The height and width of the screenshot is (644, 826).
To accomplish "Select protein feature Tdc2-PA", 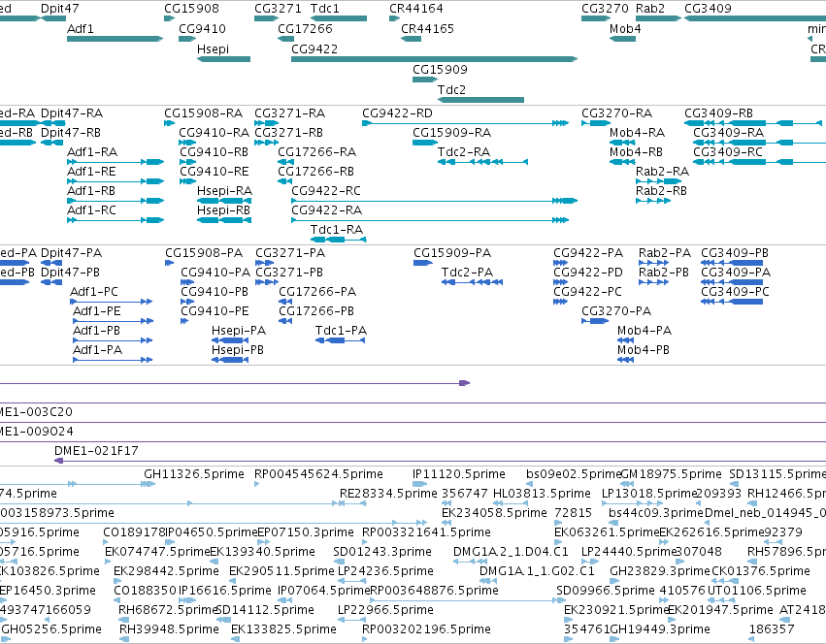I will tap(472, 282).
